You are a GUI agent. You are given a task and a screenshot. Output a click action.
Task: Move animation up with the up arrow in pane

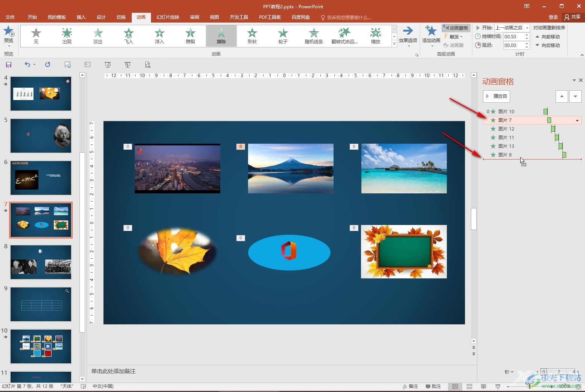point(562,96)
